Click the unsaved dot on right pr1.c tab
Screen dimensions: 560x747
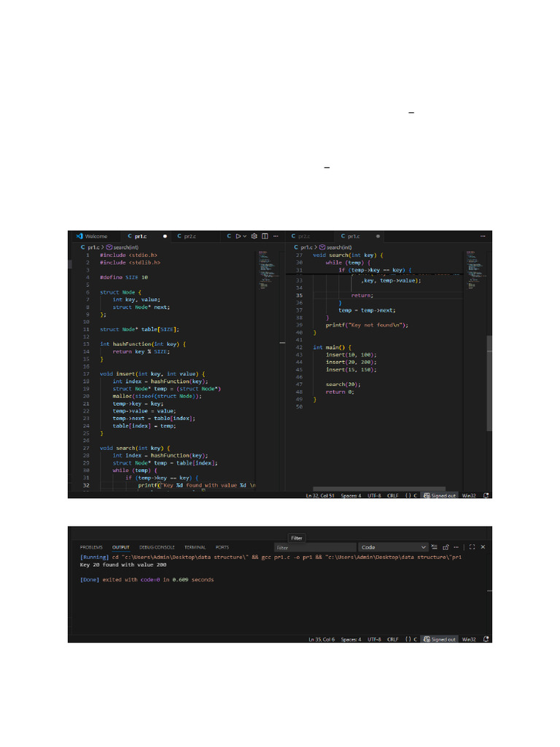tap(378, 236)
